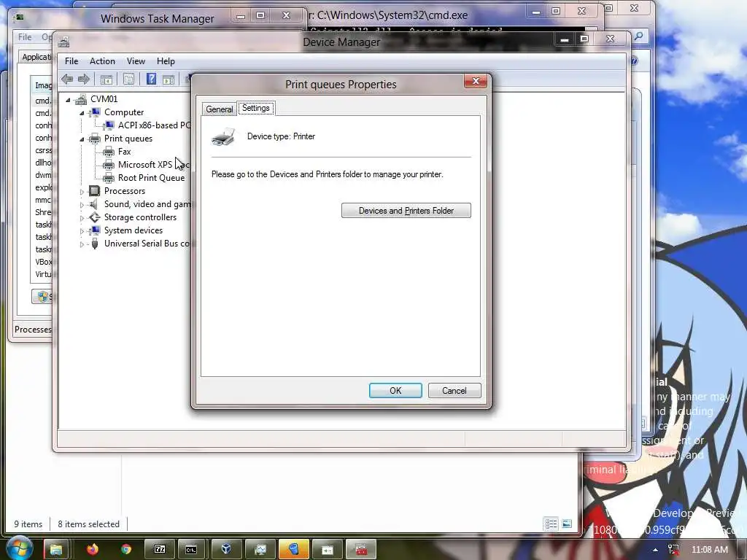Viewport: 747px width, 560px height.
Task: Open the Action menu in Device Manager
Action: point(102,61)
